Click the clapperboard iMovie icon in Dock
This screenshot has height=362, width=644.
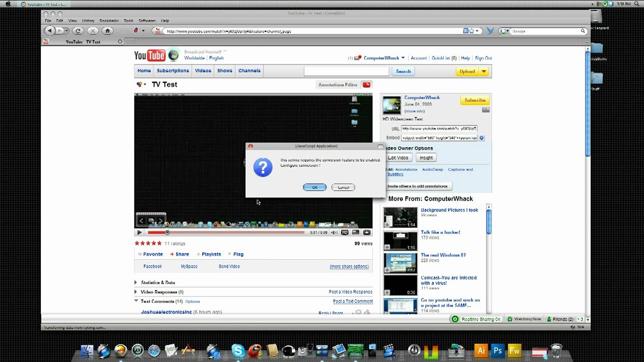click(x=388, y=350)
